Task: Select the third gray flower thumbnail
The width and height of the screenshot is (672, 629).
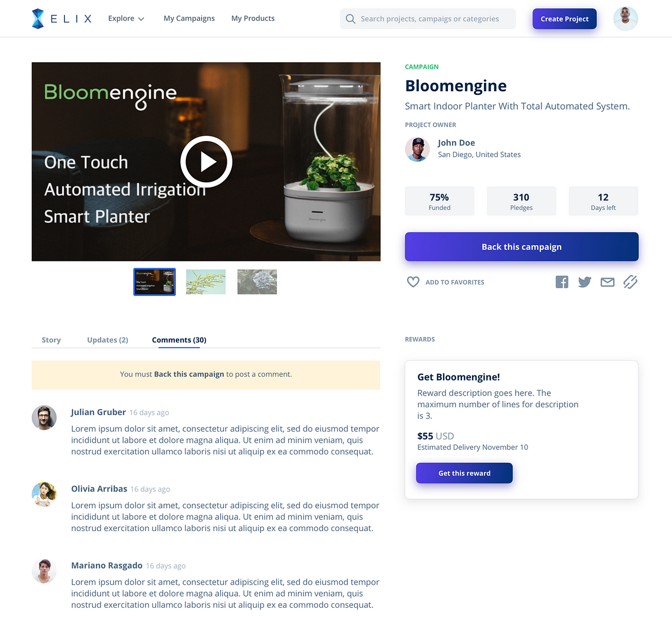Action: coord(257,282)
